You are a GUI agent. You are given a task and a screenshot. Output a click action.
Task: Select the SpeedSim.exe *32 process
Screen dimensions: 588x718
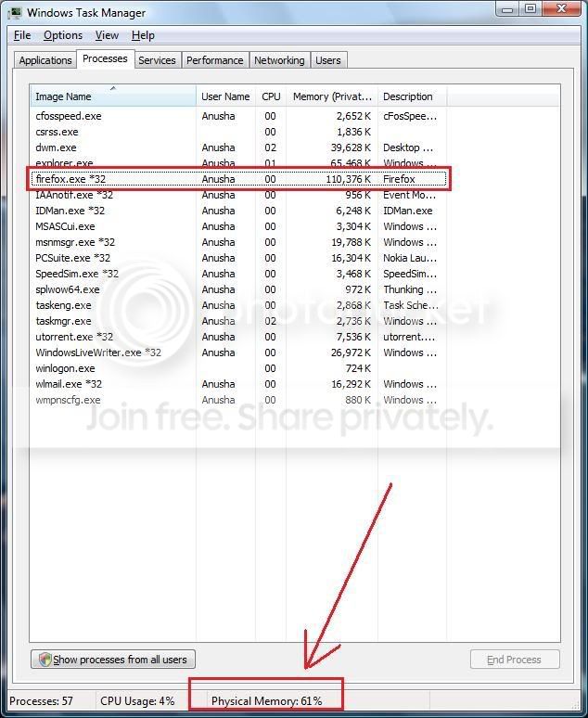click(238, 274)
